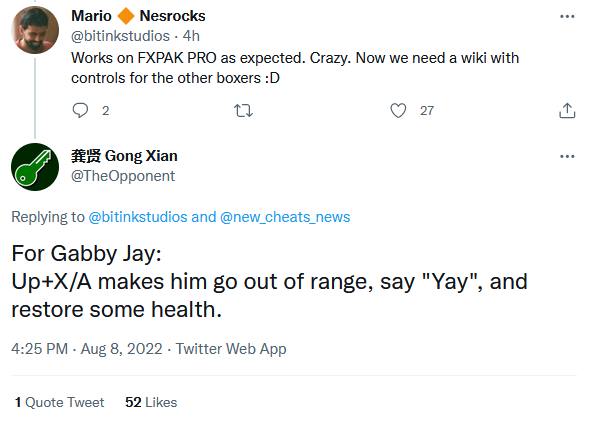Open the 4h timestamp of Mario's tweet
This screenshot has width=591, height=425.
(191, 36)
